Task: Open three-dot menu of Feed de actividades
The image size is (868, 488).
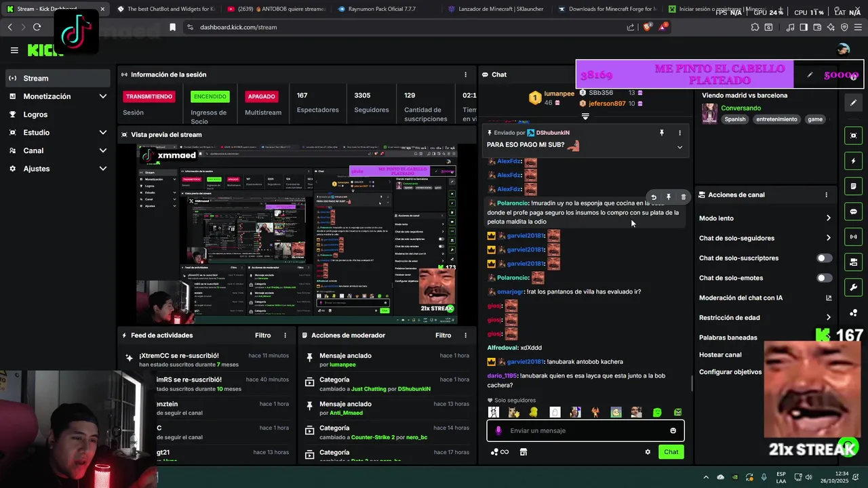Action: coord(285,335)
